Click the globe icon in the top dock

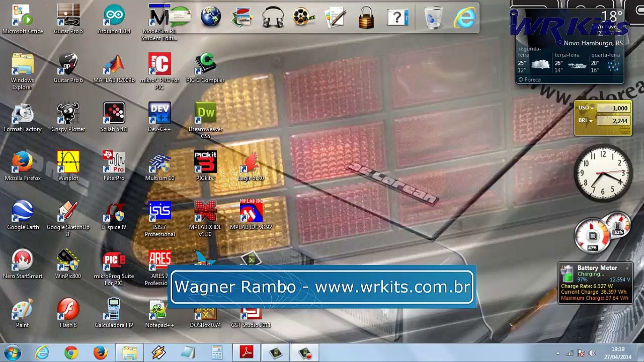click(x=211, y=17)
